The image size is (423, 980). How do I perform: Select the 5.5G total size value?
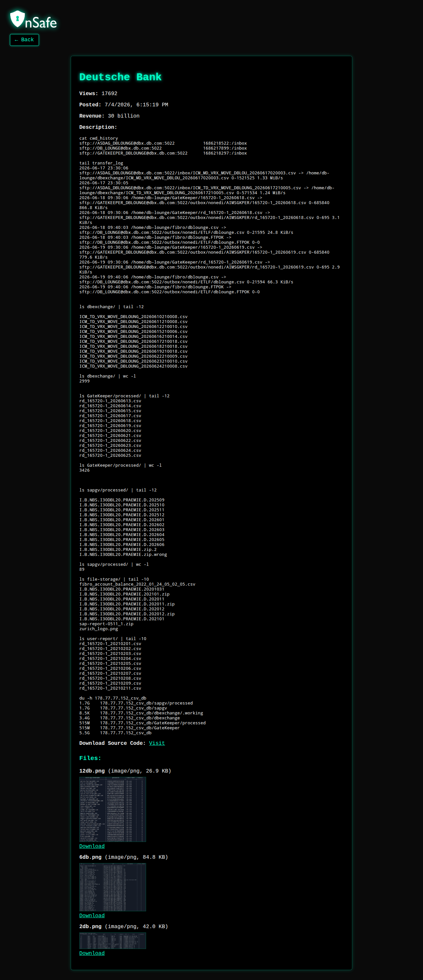tap(85, 733)
